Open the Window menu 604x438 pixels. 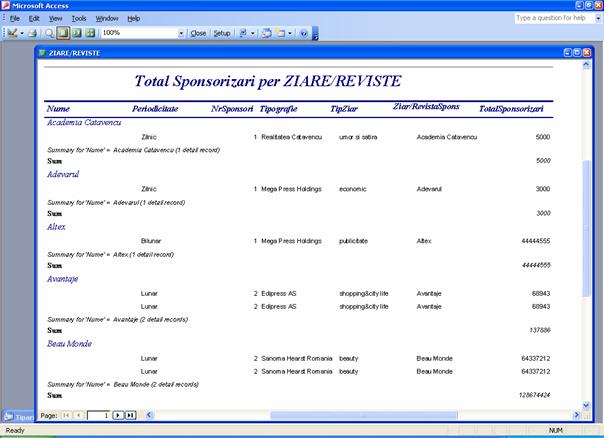coord(107,18)
